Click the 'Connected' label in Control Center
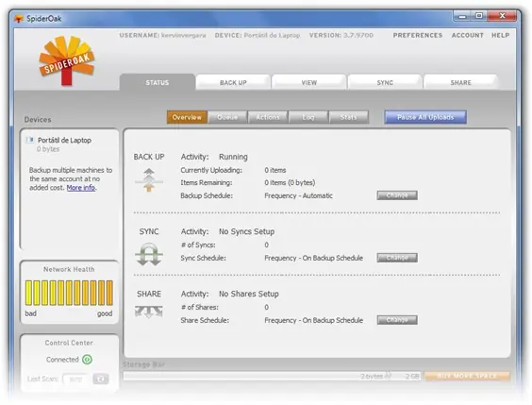This screenshot has height=405, width=532. (x=62, y=360)
